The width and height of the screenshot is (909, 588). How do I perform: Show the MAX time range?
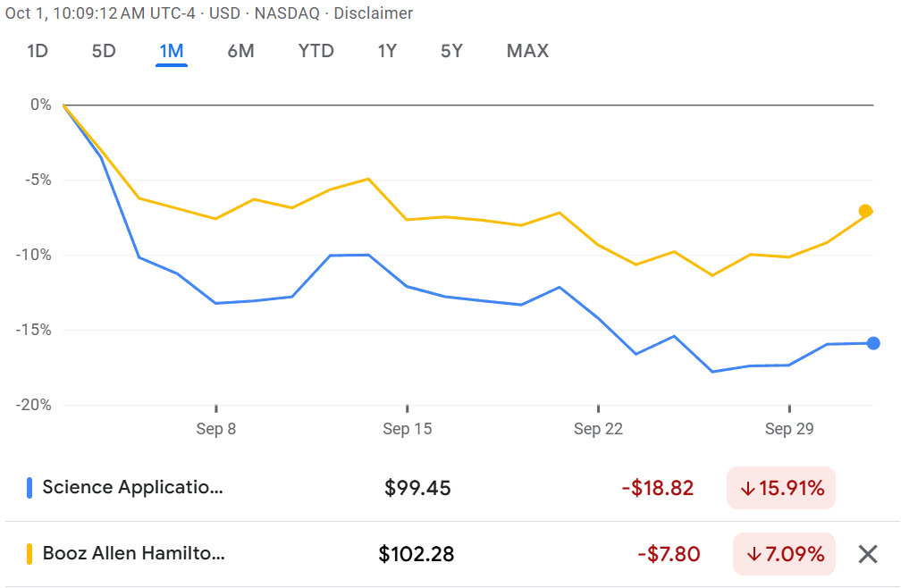click(x=527, y=51)
